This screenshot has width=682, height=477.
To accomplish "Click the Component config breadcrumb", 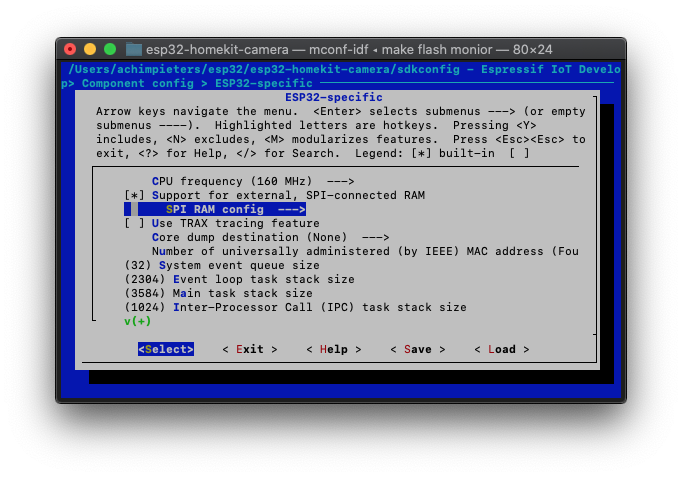I will point(137,83).
